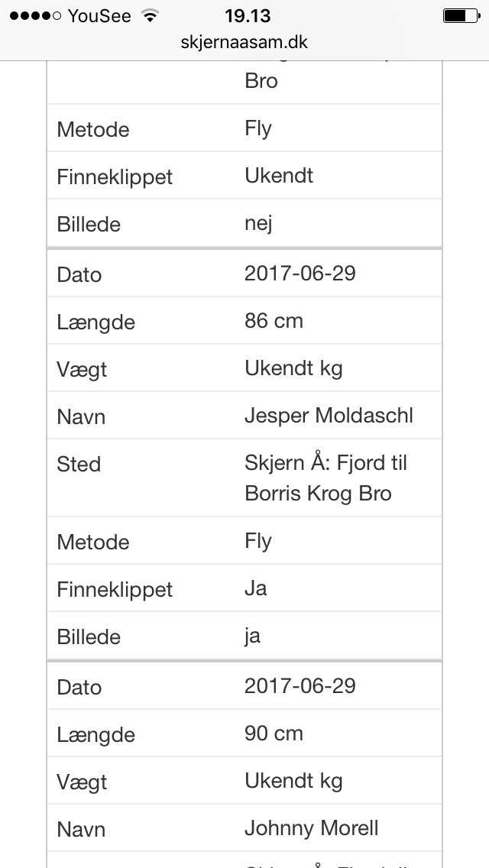The width and height of the screenshot is (489, 868).
Task: Tap the Vægt Ukendt kg of 86 cm catch
Action: tap(293, 368)
